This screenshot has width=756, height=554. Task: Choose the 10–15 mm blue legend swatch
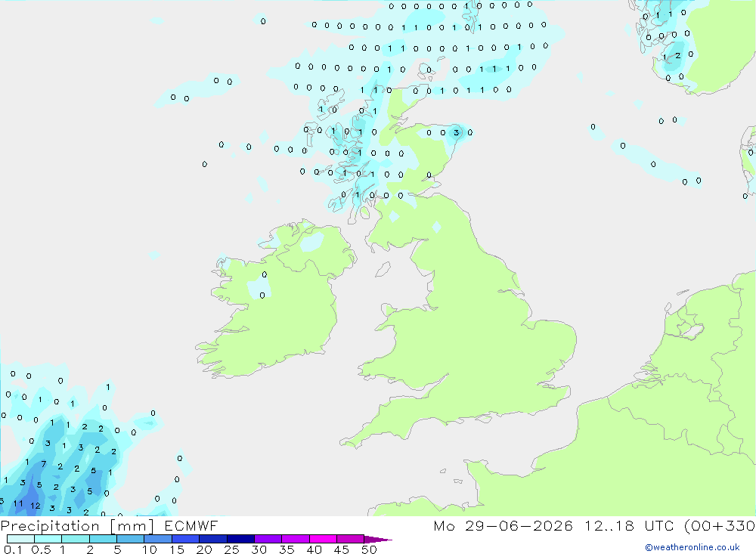158,539
